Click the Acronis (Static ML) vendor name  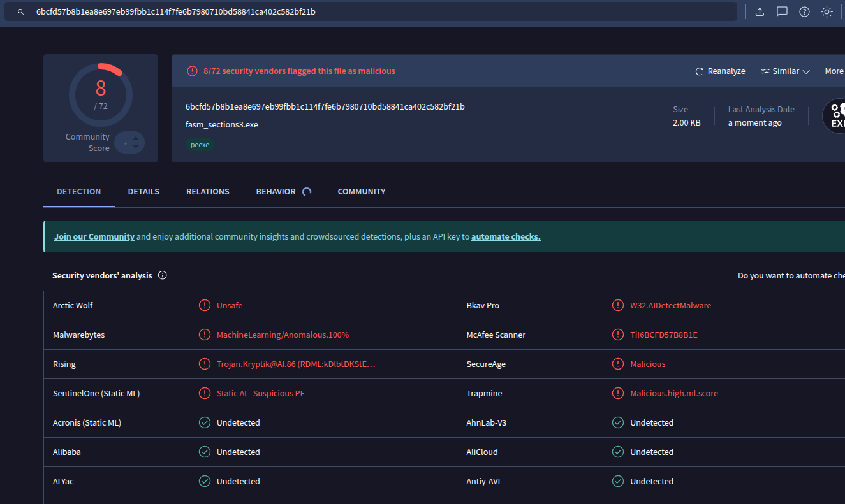(87, 422)
